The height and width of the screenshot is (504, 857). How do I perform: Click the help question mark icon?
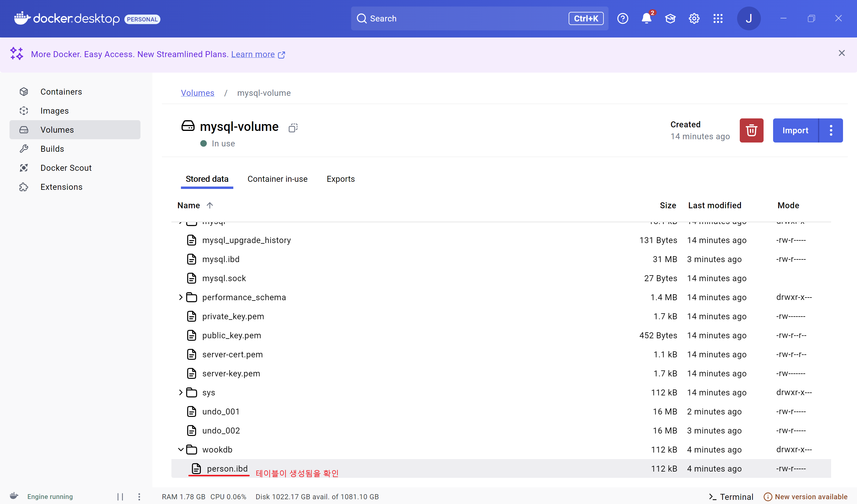(622, 18)
